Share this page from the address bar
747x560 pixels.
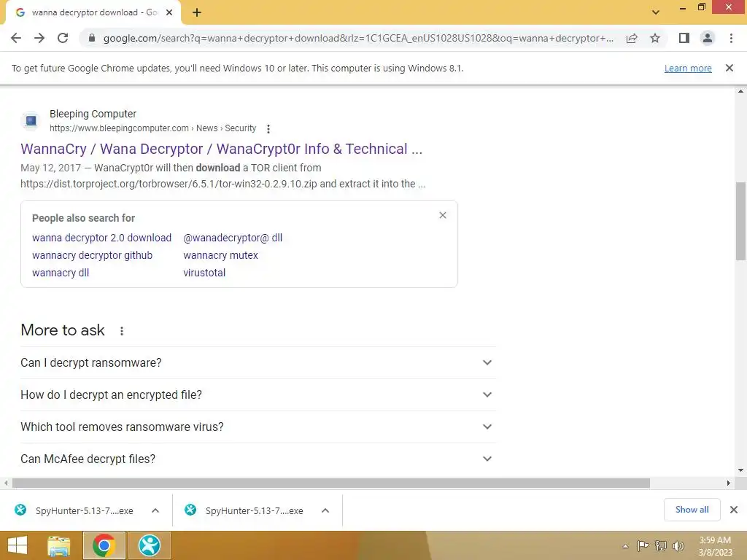tap(632, 38)
